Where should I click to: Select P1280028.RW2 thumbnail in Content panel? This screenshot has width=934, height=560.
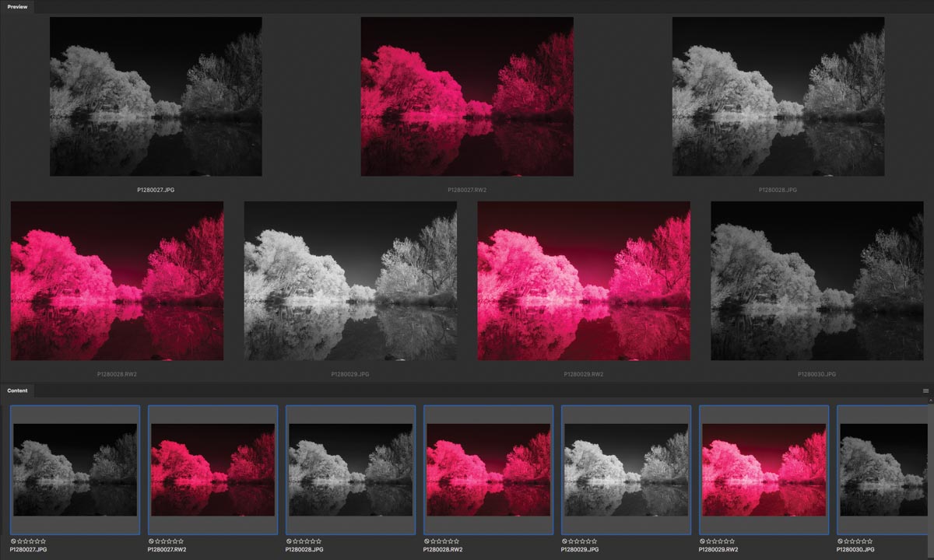[x=488, y=470]
